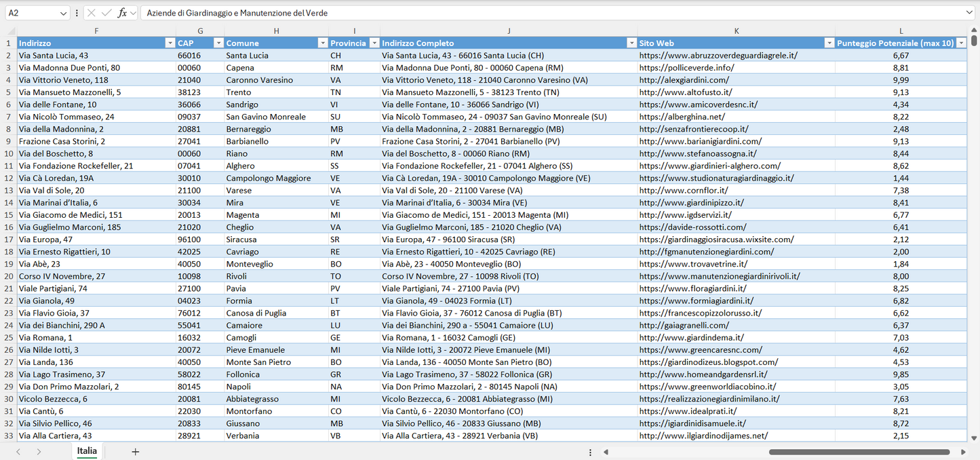Image resolution: width=980 pixels, height=460 pixels.
Task: Click the next sheet navigation arrow
Action: [x=39, y=452]
